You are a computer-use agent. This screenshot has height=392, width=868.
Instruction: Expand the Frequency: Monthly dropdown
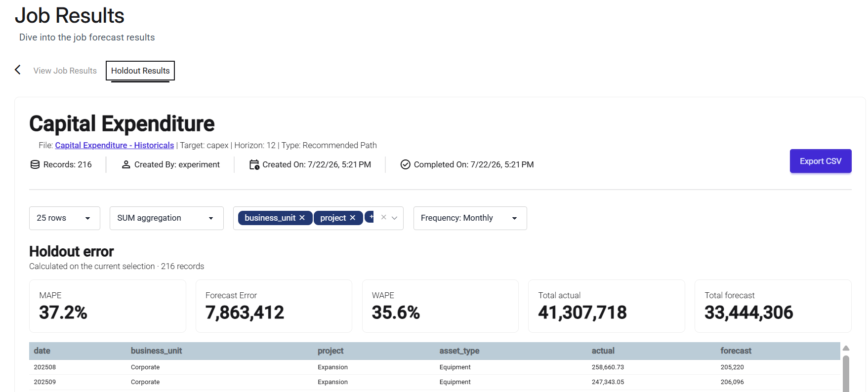point(470,218)
